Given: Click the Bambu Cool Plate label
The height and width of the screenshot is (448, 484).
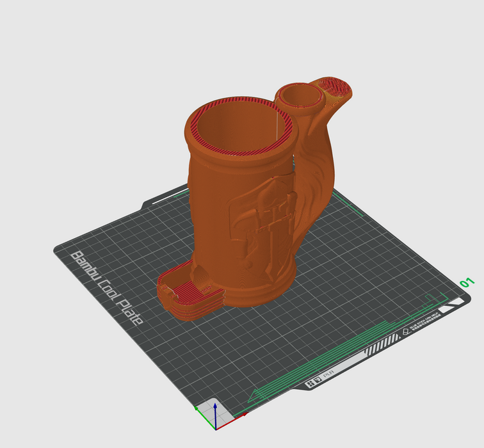Looking at the screenshot, I should tap(106, 288).
